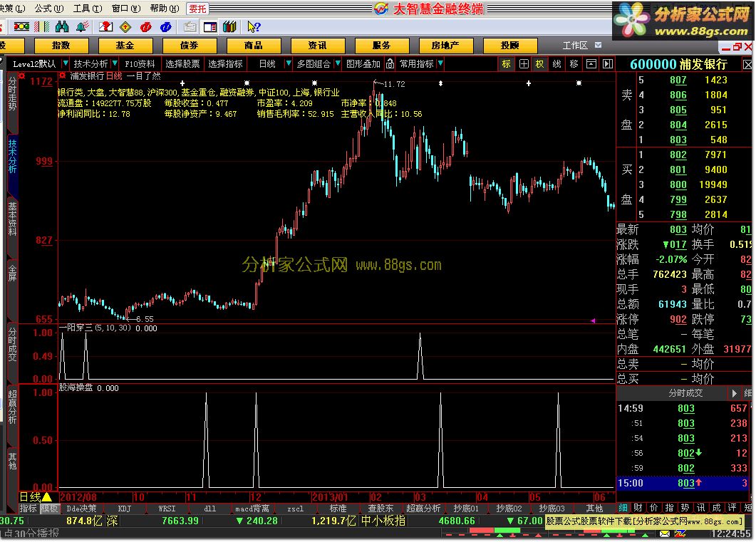Screen dimensions: 756x542
Task: Select the Dde决策 indicator tab
Action: (81, 509)
